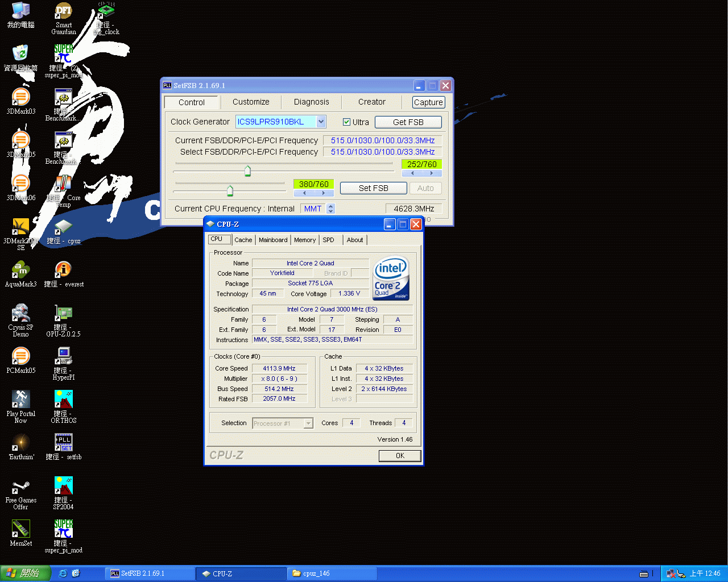Open the setfsb shortcut icon

64,447
